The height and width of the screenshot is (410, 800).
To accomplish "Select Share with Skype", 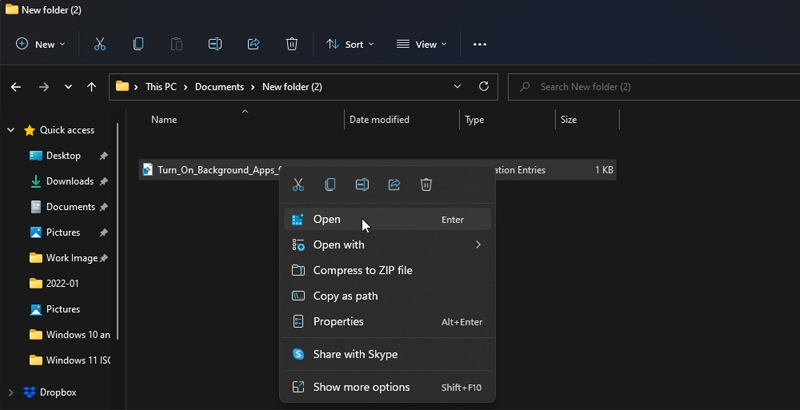I will click(x=387, y=354).
